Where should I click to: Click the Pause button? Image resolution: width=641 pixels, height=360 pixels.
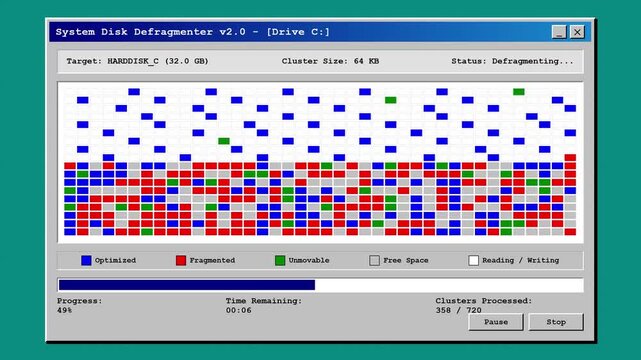click(495, 322)
